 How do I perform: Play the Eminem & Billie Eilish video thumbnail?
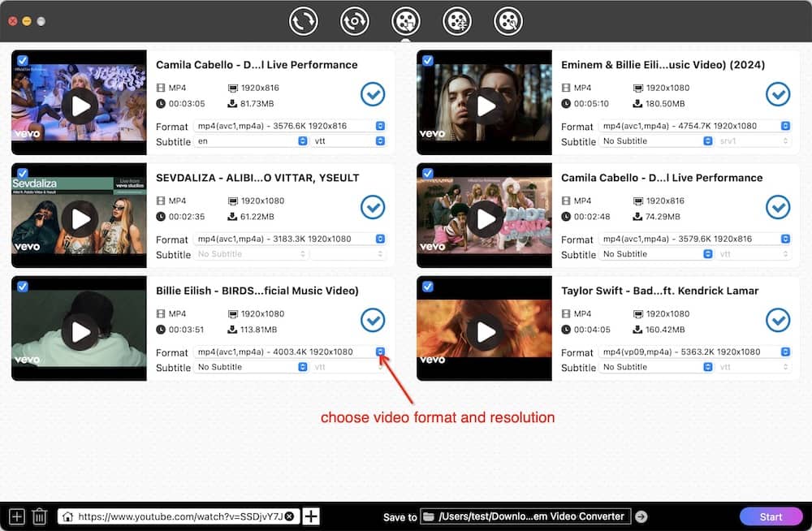485,106
